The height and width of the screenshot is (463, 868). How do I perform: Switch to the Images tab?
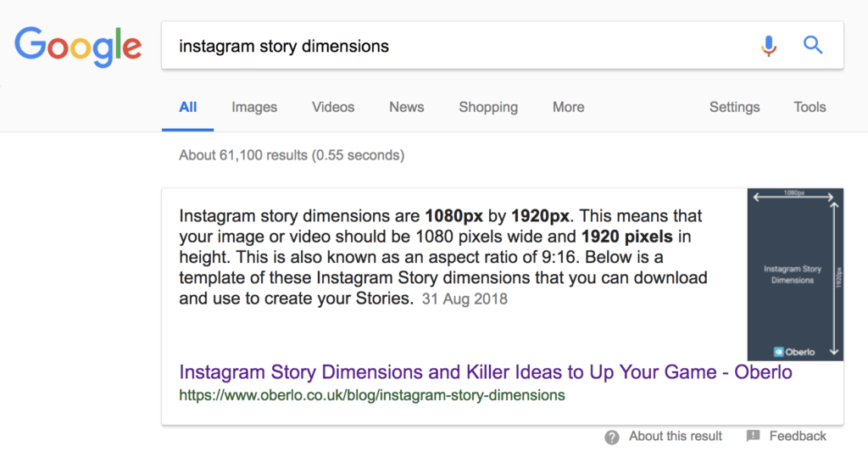254,108
